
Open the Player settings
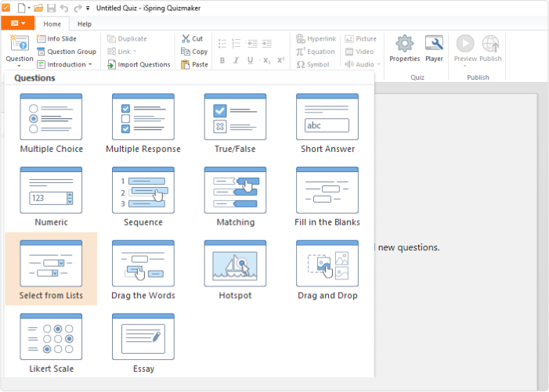(x=434, y=49)
